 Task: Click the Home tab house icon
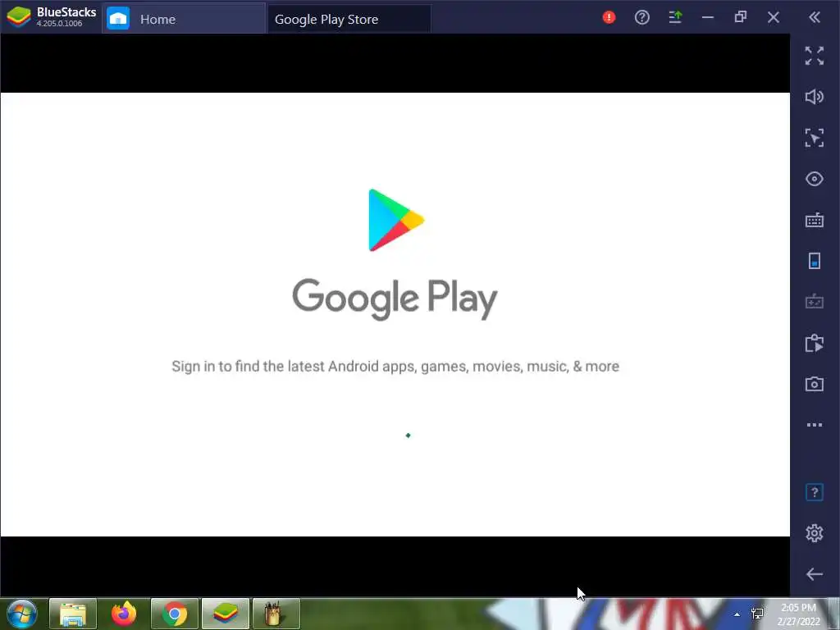(118, 19)
